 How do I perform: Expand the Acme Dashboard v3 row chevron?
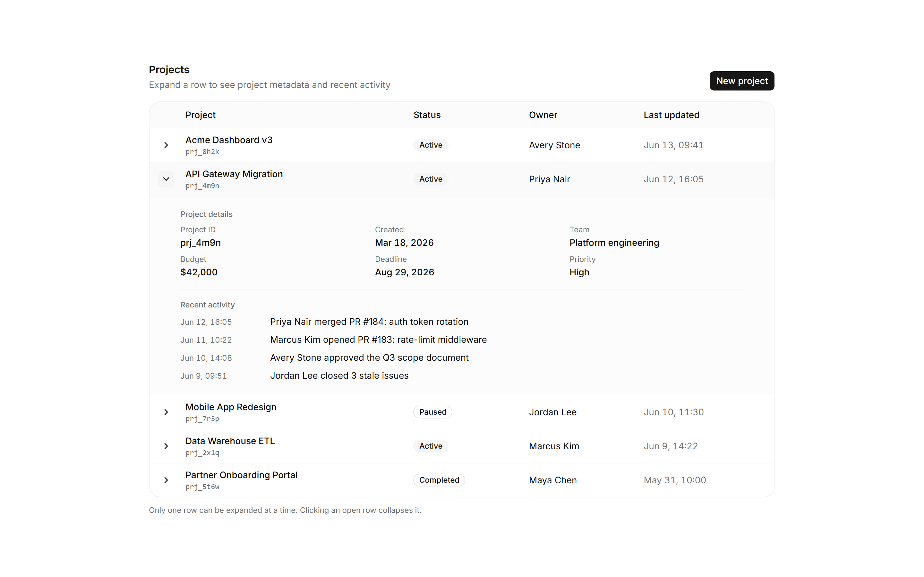[166, 145]
